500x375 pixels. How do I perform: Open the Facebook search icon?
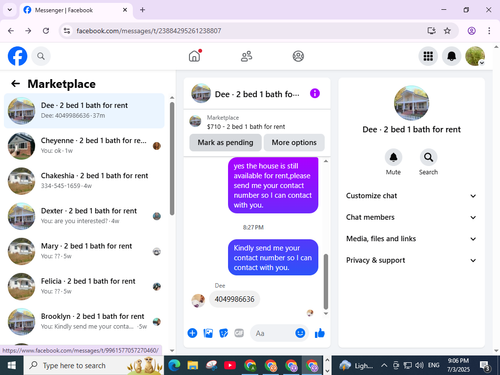[x=41, y=56]
